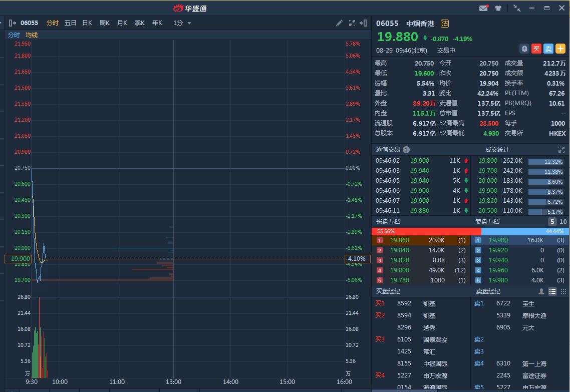
Task: Click the stock code 06055 in chart header
Action: pos(29,23)
